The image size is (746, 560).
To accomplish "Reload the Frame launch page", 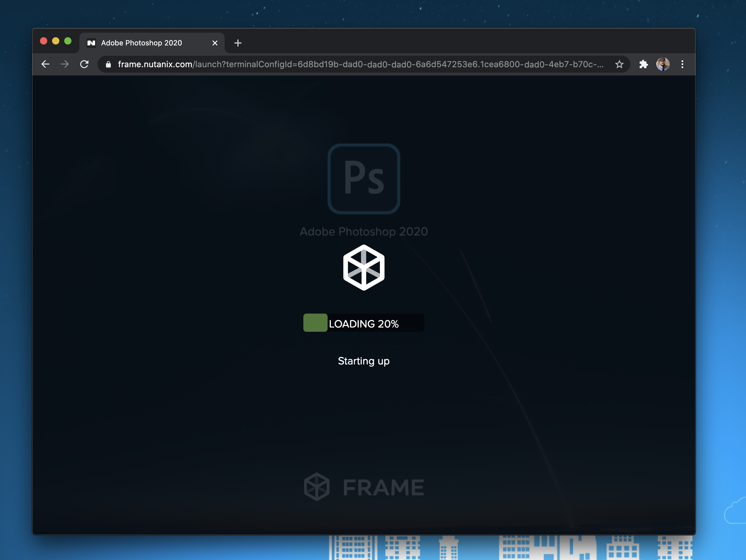I will click(84, 64).
